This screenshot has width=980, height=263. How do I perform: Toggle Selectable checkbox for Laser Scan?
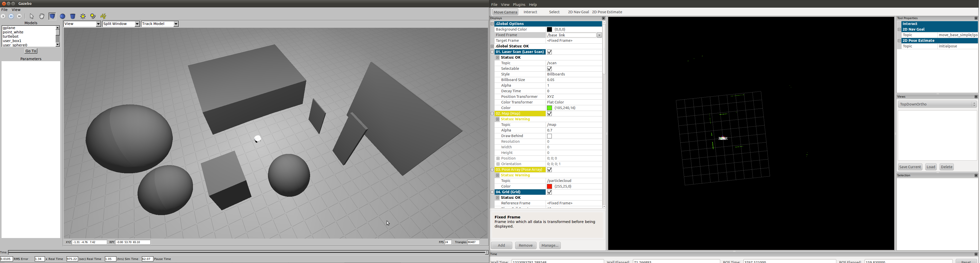tap(549, 69)
